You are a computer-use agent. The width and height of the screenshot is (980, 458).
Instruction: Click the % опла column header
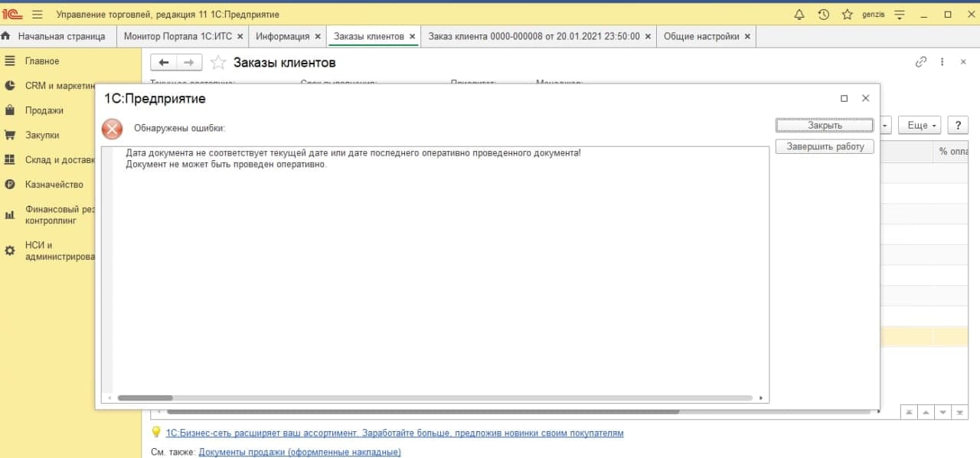[x=952, y=152]
